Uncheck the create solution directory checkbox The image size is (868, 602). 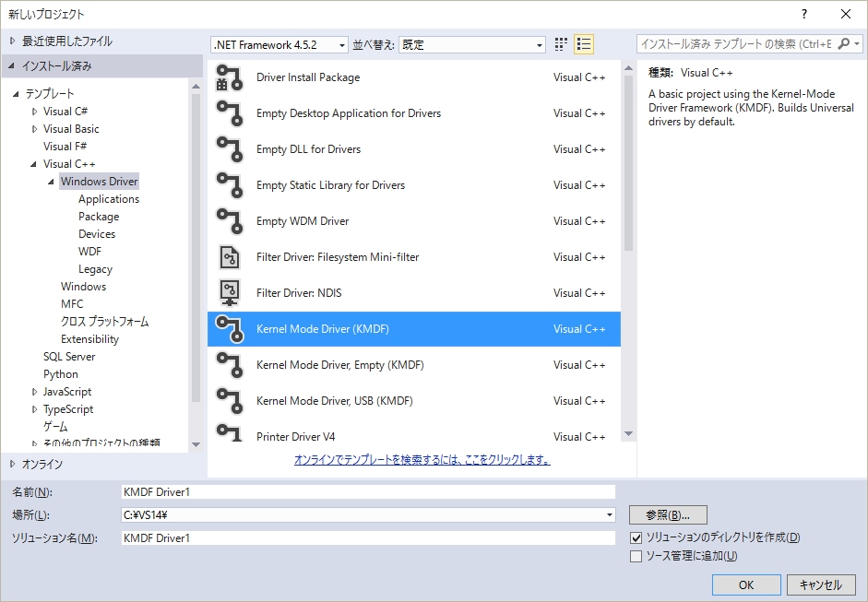click(636, 537)
